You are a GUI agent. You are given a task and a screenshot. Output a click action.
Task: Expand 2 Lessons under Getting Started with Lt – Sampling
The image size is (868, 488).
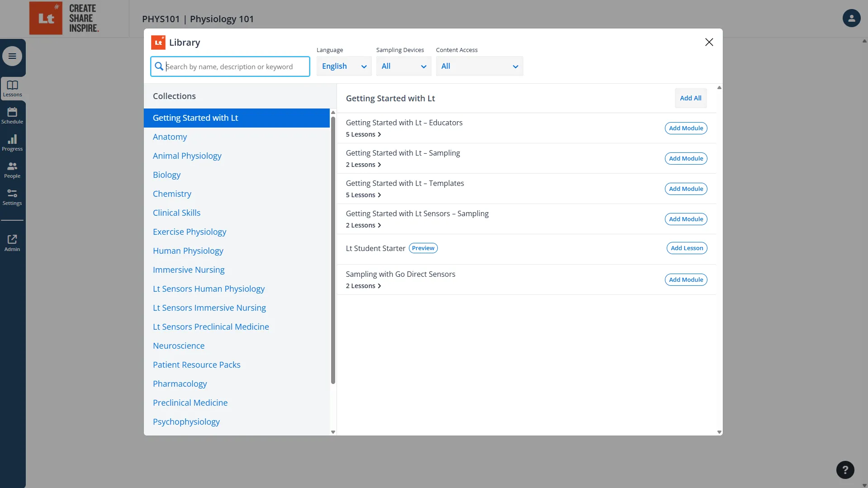point(363,165)
